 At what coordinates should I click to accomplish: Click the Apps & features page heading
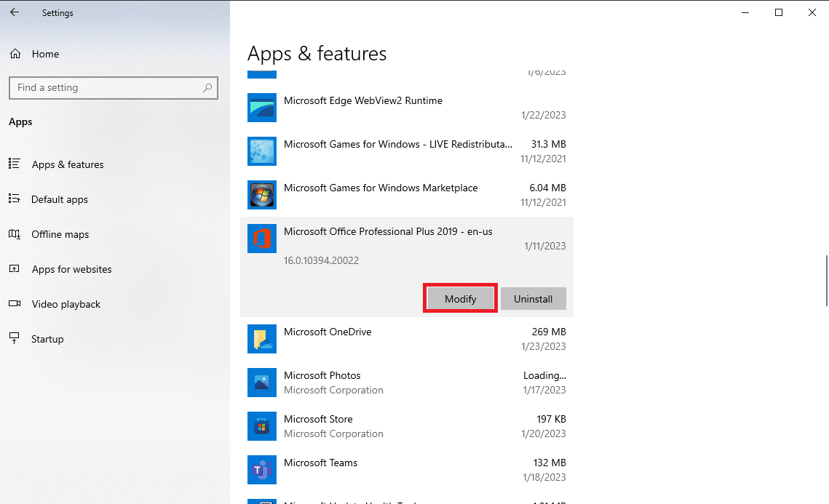[317, 54]
